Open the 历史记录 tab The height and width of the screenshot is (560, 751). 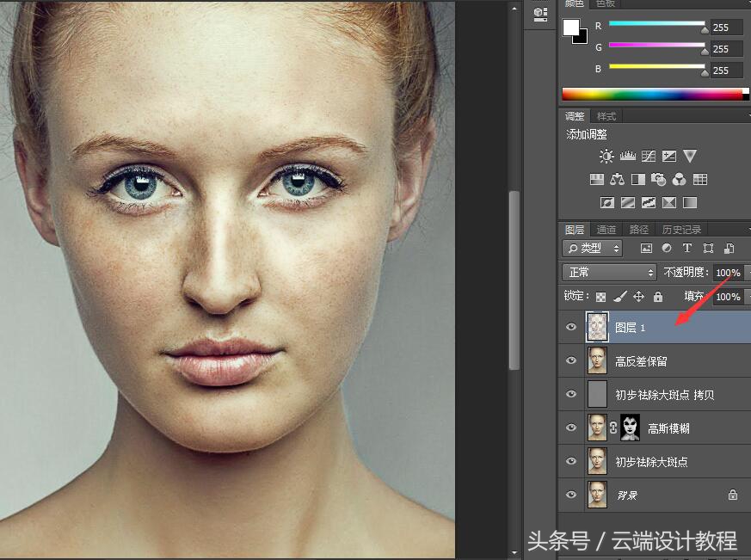click(x=681, y=230)
